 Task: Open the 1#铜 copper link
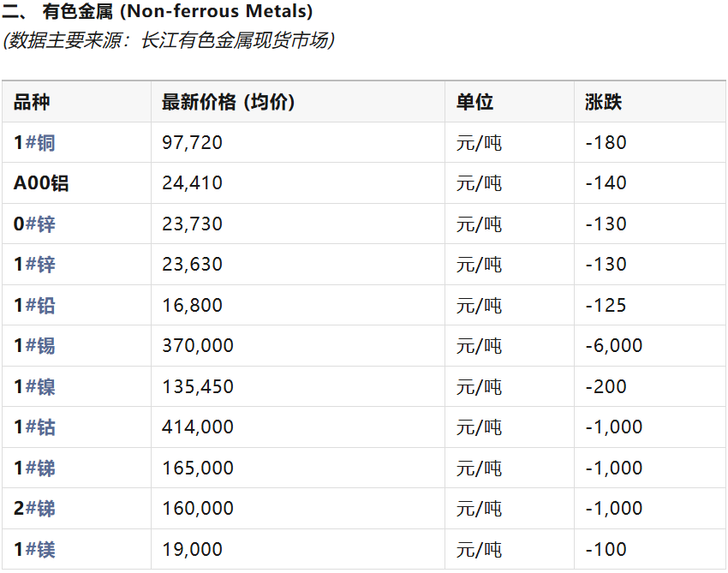point(35,143)
